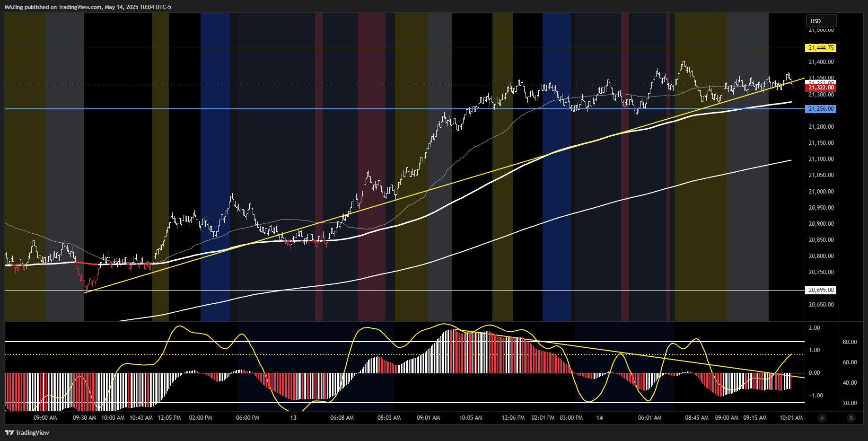Click the 02:01 PM time label
Image resolution: width=868 pixels, height=441 pixels.
(x=543, y=418)
